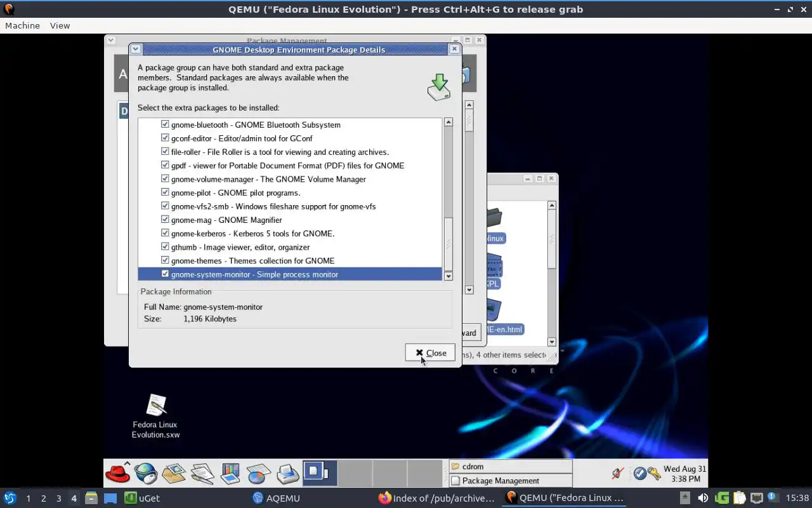Image resolution: width=812 pixels, height=508 pixels.
Task: Uncheck gthumb image viewer package
Action: tap(165, 247)
